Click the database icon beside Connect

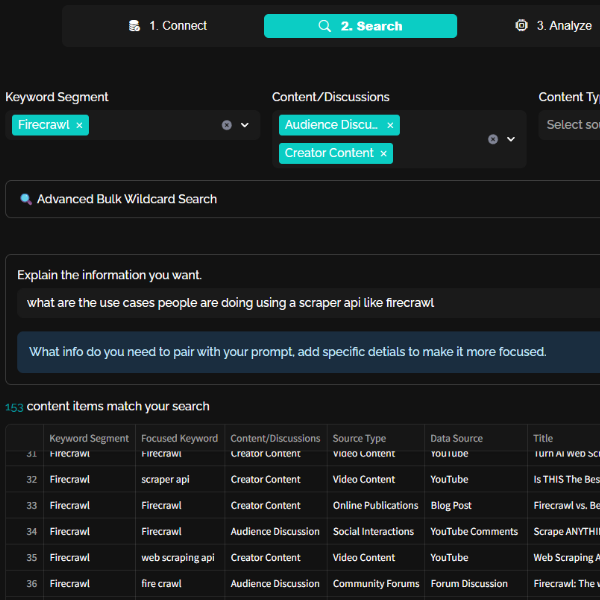point(134,26)
